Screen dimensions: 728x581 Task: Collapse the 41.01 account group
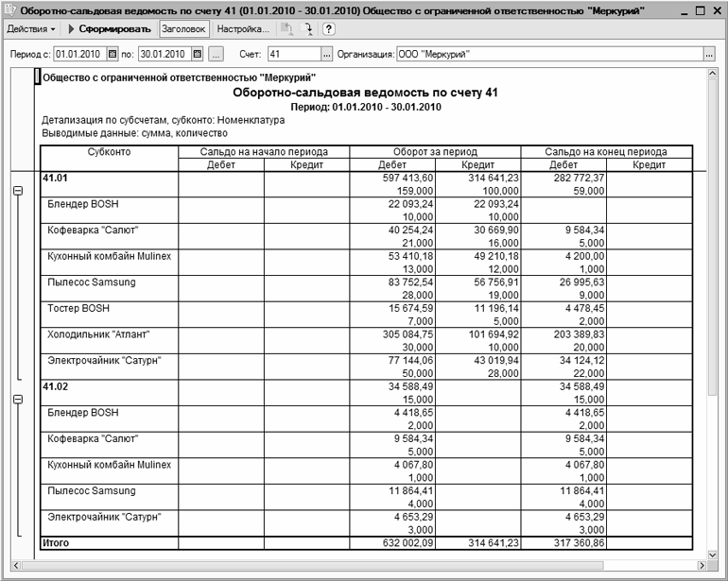(17, 190)
